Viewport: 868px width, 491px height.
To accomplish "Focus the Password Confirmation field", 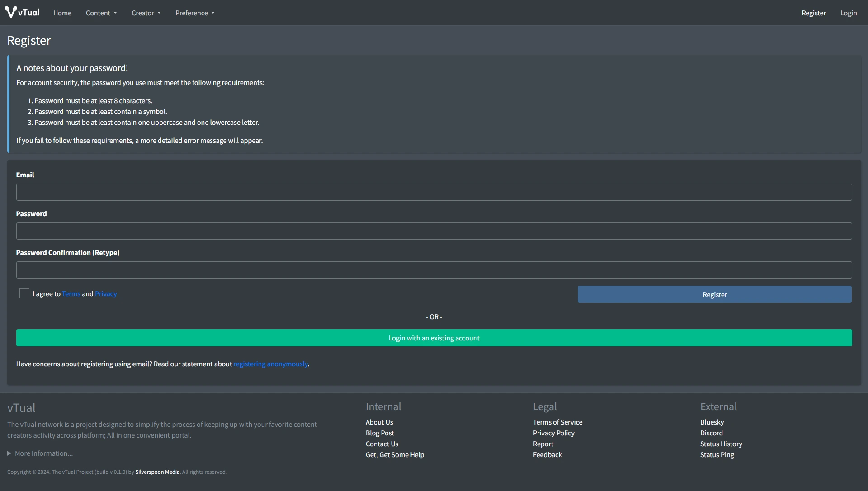I will pos(434,270).
